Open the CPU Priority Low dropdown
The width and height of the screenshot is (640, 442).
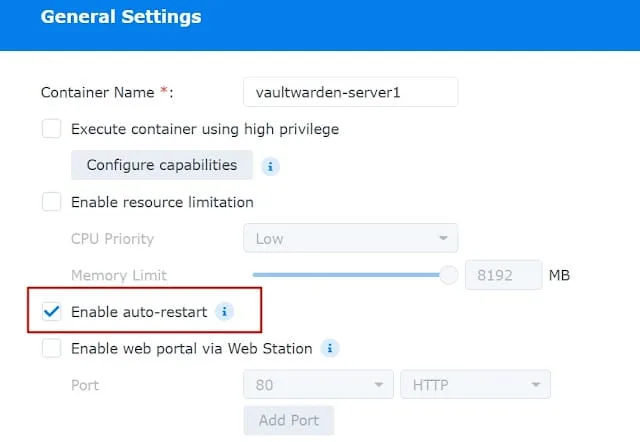[351, 238]
